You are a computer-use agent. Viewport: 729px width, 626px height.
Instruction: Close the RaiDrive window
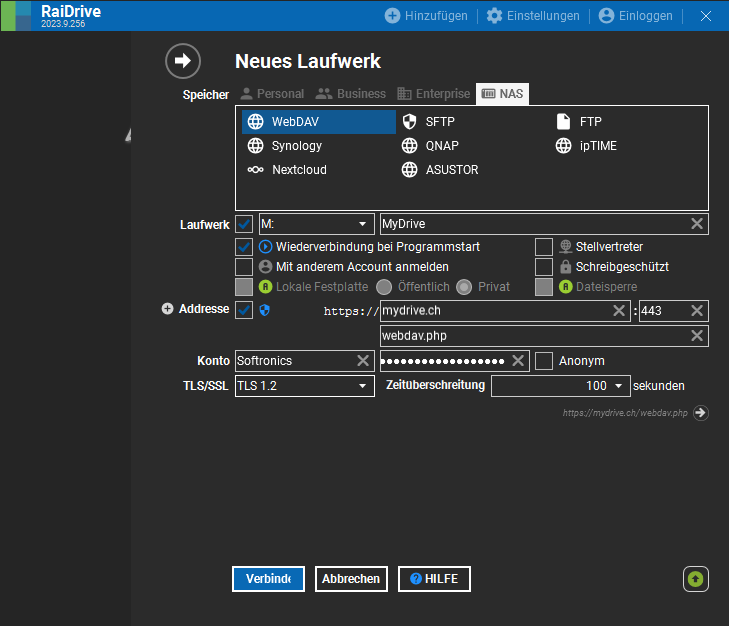[706, 16]
